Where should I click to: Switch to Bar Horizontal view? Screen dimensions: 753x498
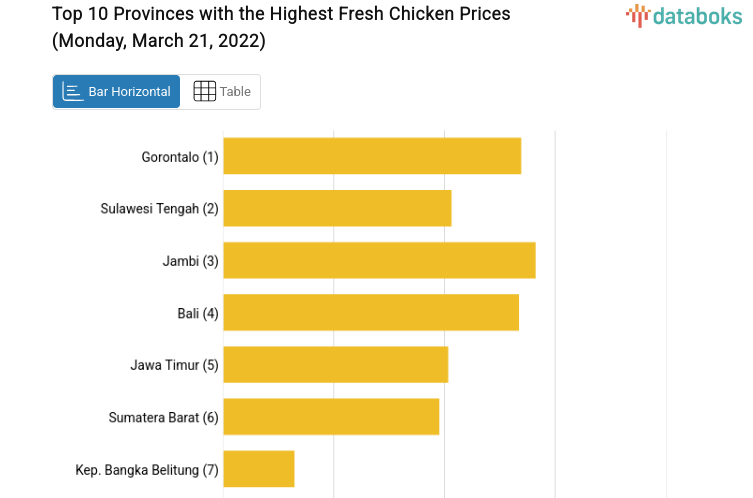pyautogui.click(x=117, y=92)
